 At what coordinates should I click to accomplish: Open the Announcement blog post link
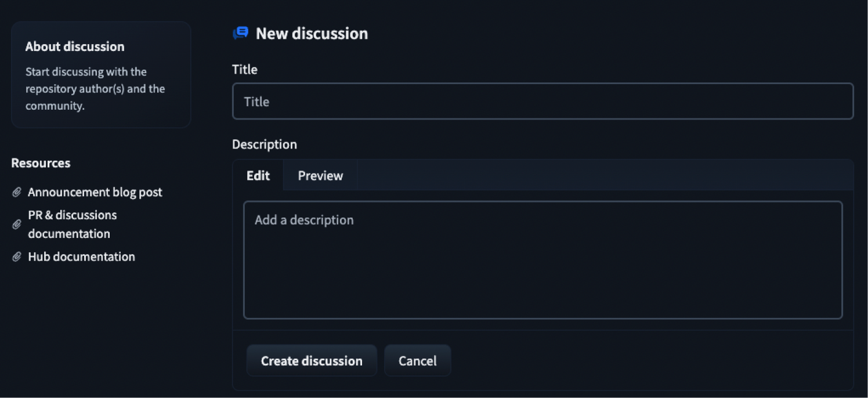(x=95, y=192)
